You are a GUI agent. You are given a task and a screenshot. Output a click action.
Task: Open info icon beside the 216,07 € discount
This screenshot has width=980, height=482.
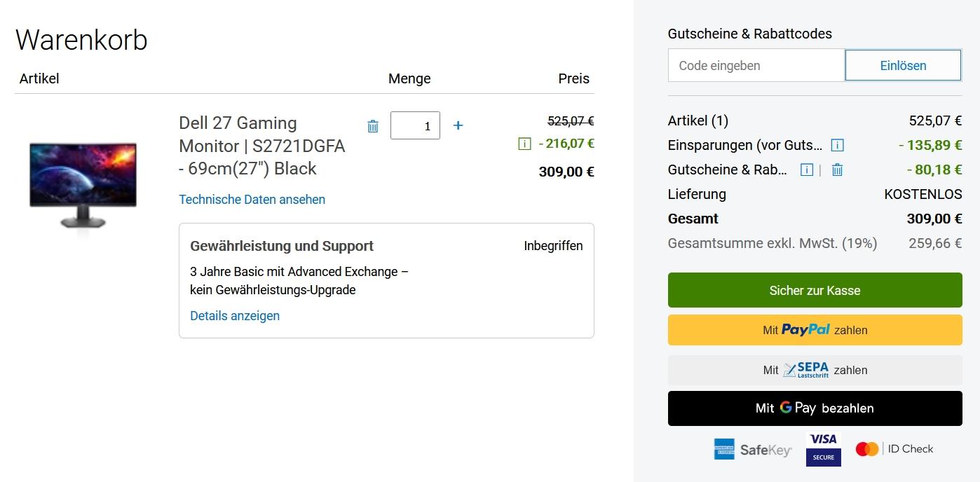pos(524,144)
